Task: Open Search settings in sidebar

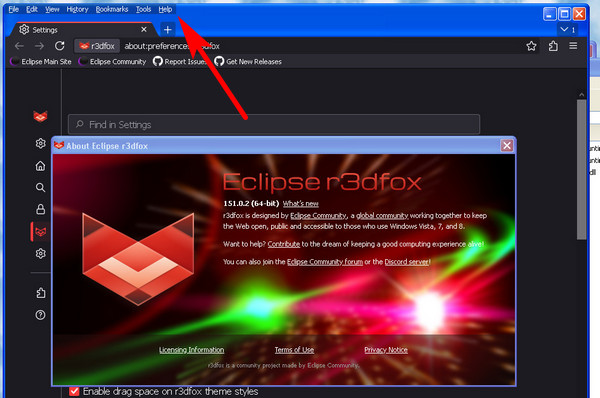Action: click(40, 188)
